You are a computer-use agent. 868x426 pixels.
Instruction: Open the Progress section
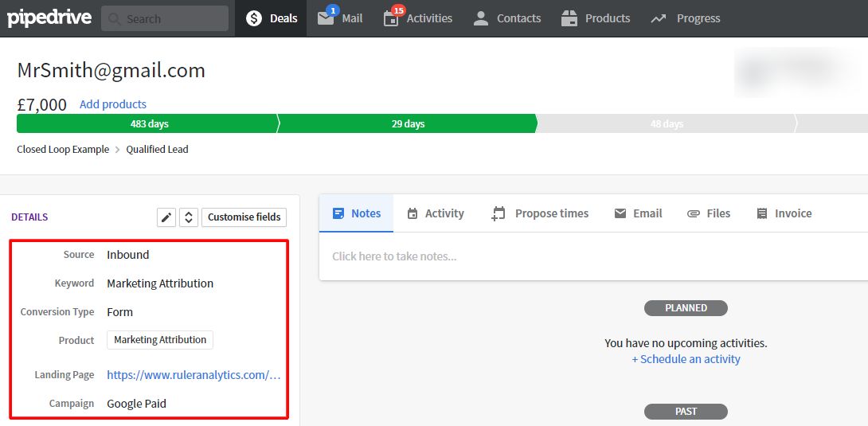click(x=686, y=18)
